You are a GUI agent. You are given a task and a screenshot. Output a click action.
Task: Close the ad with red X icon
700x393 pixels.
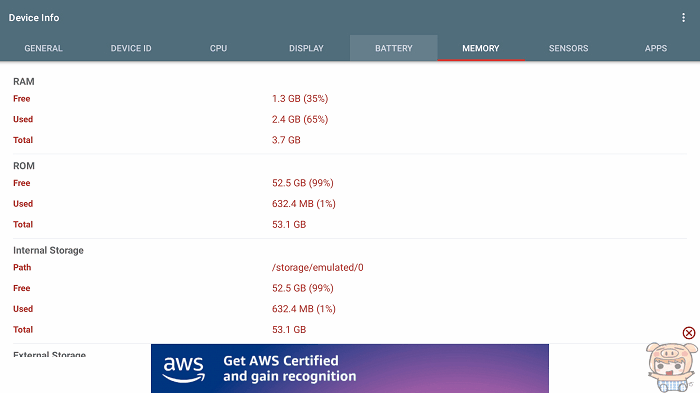coord(689,333)
